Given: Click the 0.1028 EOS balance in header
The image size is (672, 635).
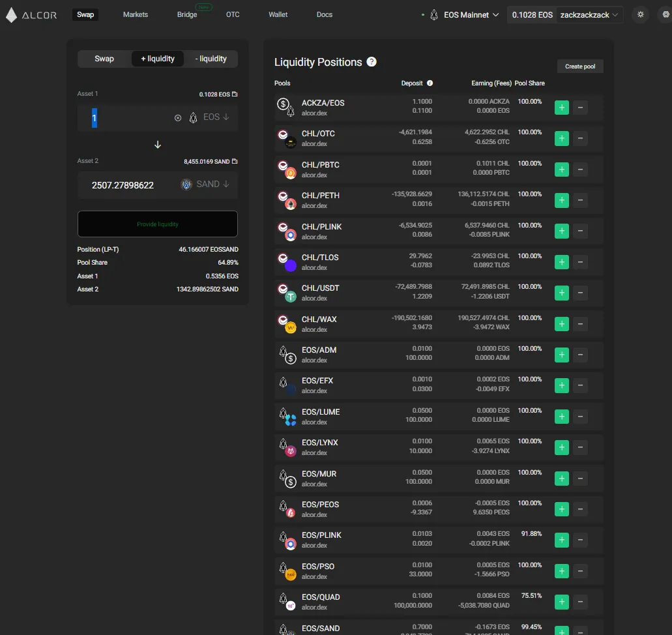Looking at the screenshot, I should point(532,14).
